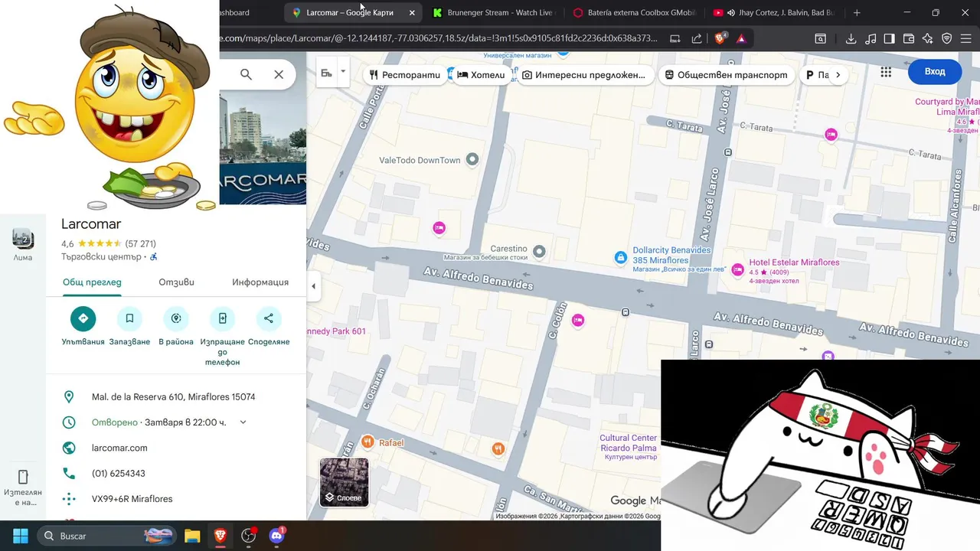Click the install app icon in address bar
Screen dimensions: 980x551
click(675, 38)
